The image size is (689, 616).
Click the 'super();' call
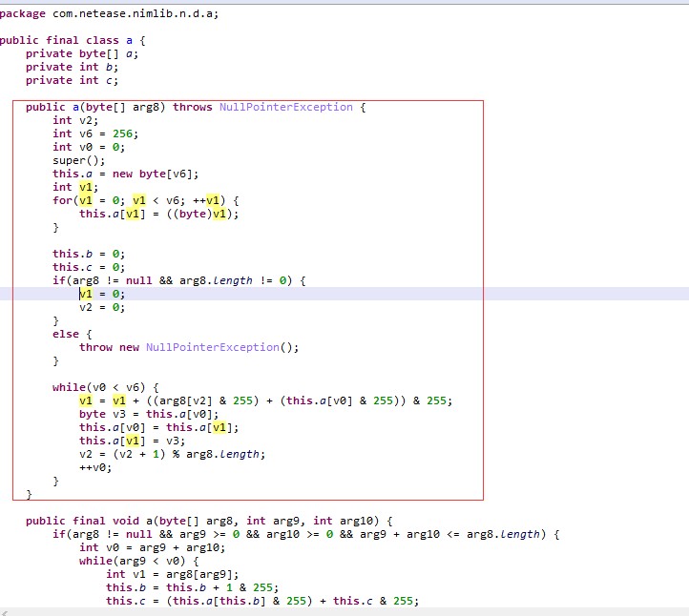(78, 161)
